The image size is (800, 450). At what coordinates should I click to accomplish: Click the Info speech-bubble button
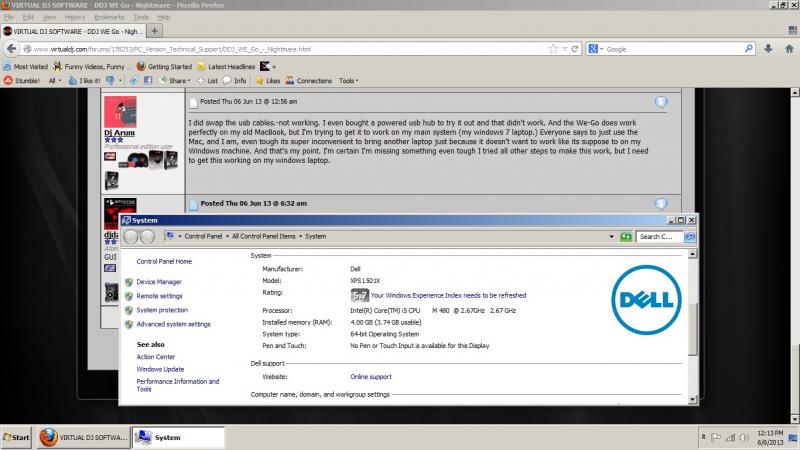(235, 81)
